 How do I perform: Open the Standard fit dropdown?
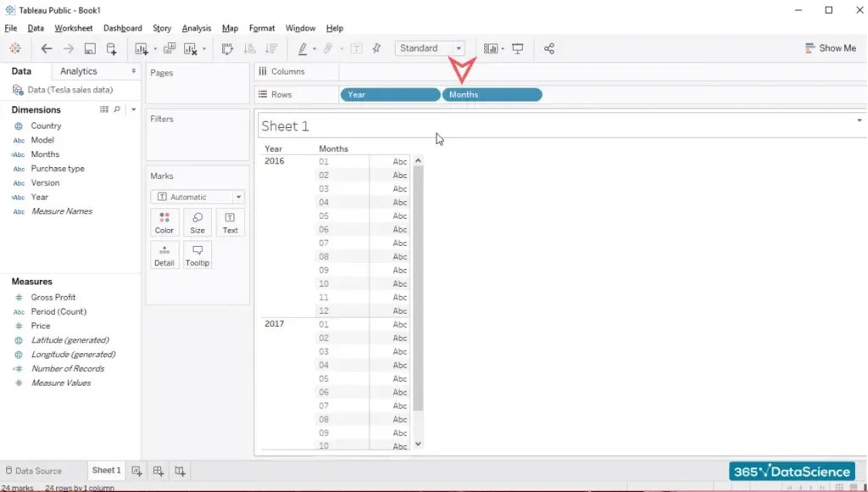[x=459, y=48]
